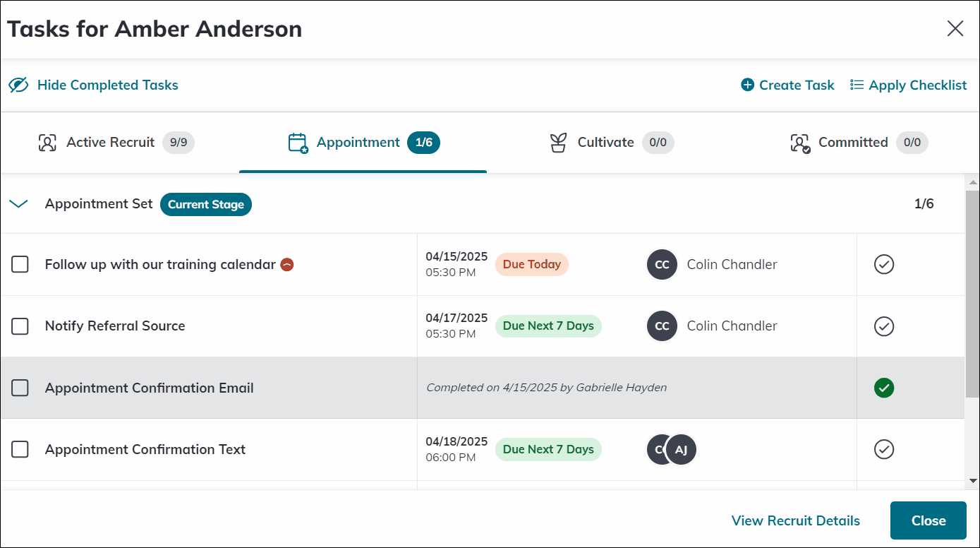
Task: Check the Notify Referral Source checkbox
Action: pos(20,326)
